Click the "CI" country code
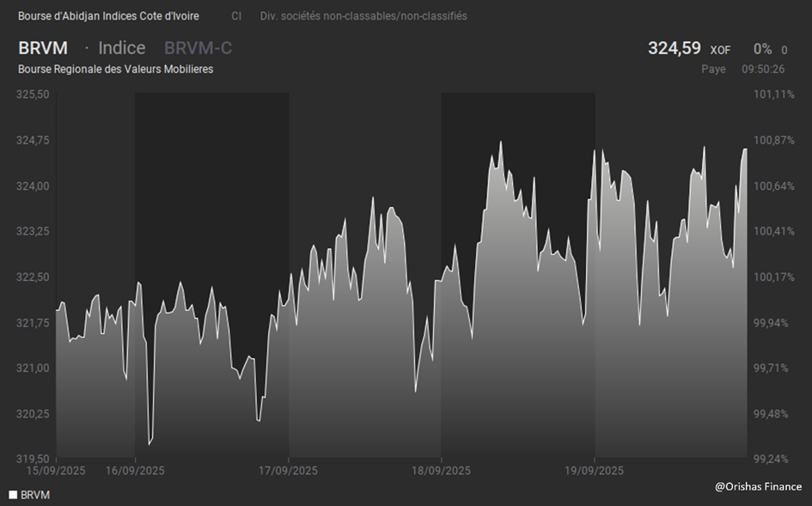812x506 pixels. (236, 16)
